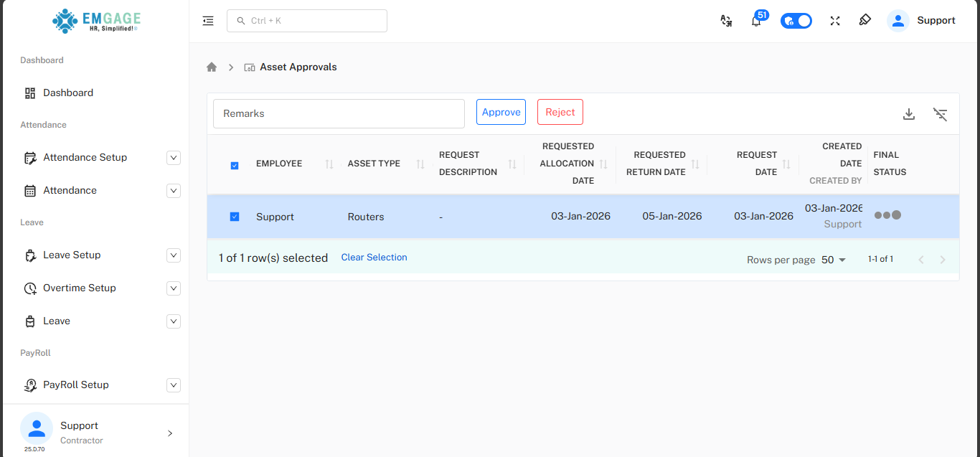Enter fullscreen mode via expand icon
This screenshot has width=980, height=457.
(835, 21)
